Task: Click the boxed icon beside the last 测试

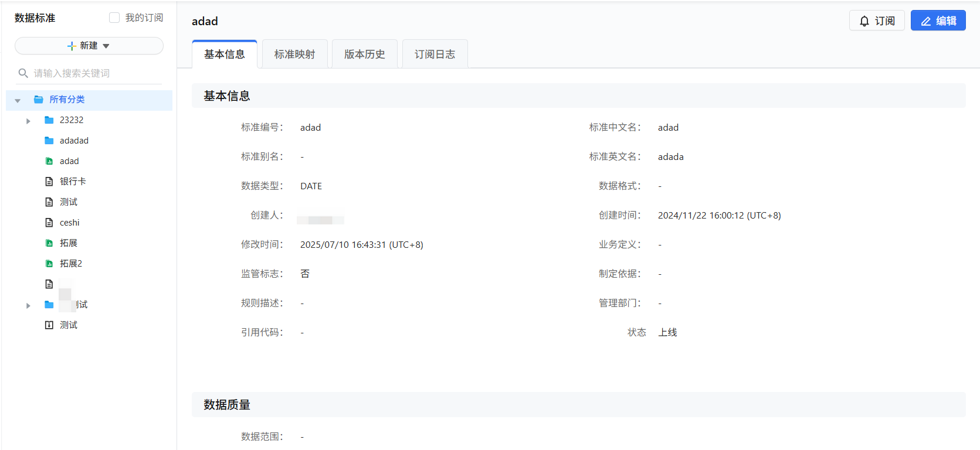Action: [x=49, y=325]
